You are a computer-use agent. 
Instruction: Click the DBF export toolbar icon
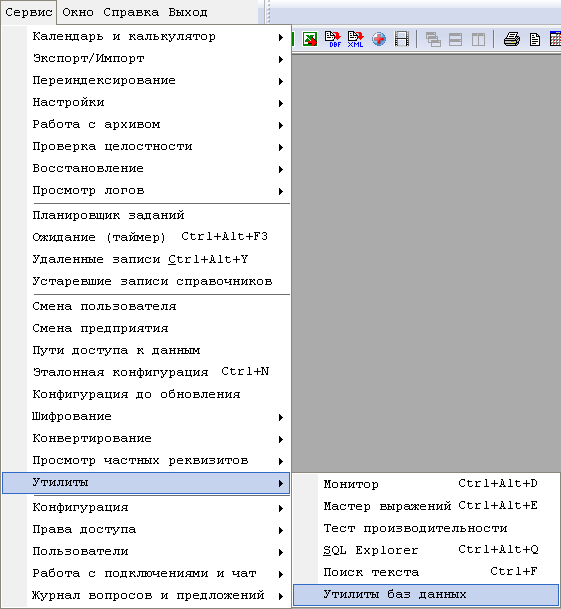tap(333, 39)
